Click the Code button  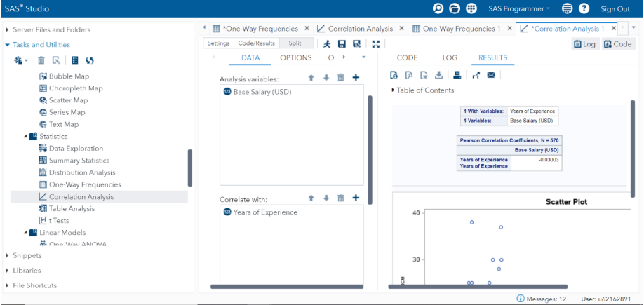point(619,44)
